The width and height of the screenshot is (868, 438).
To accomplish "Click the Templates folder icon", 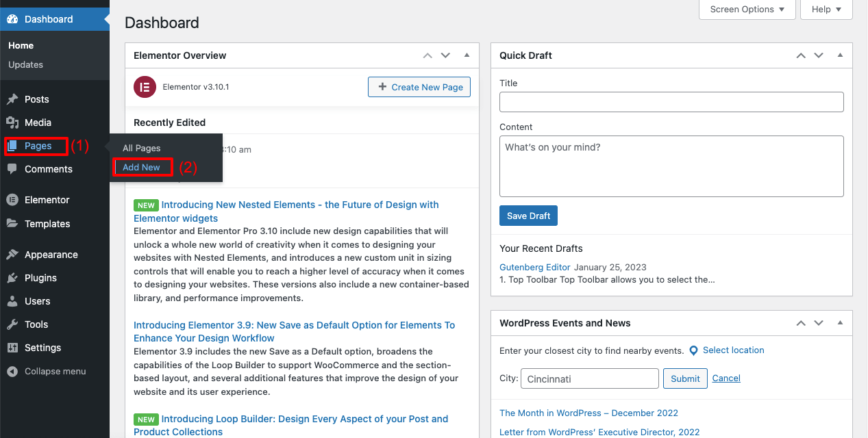I will pos(12,224).
